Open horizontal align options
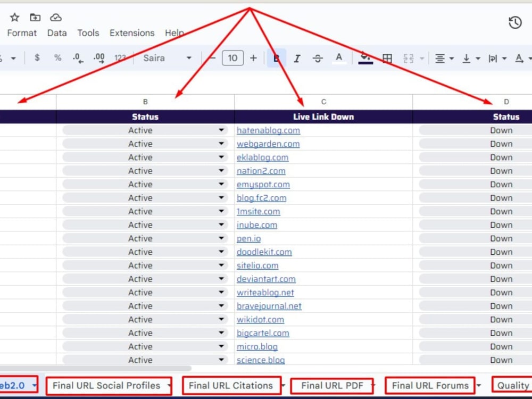 click(444, 59)
